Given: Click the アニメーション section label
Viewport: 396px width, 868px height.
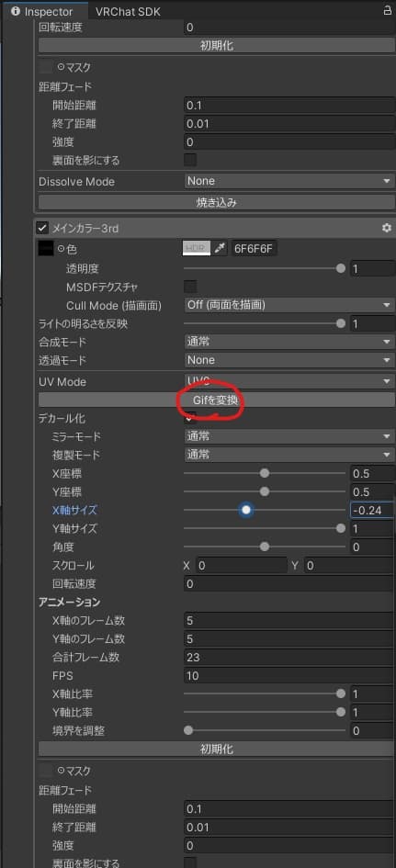Looking at the screenshot, I should [69, 603].
